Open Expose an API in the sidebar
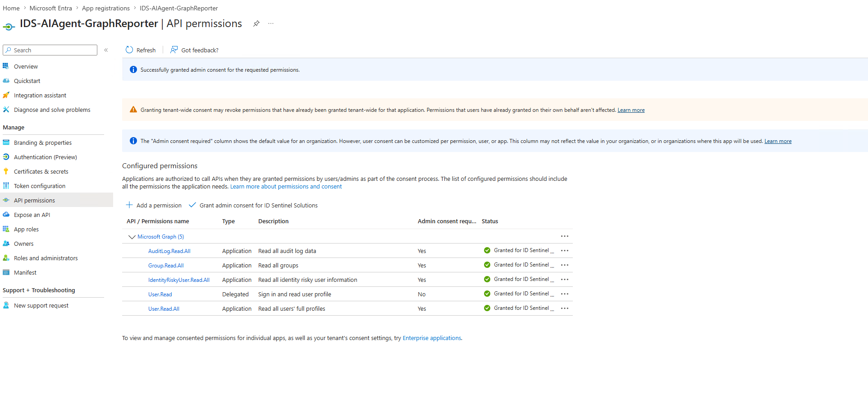Viewport: 868px width, 414px height. coord(32,215)
